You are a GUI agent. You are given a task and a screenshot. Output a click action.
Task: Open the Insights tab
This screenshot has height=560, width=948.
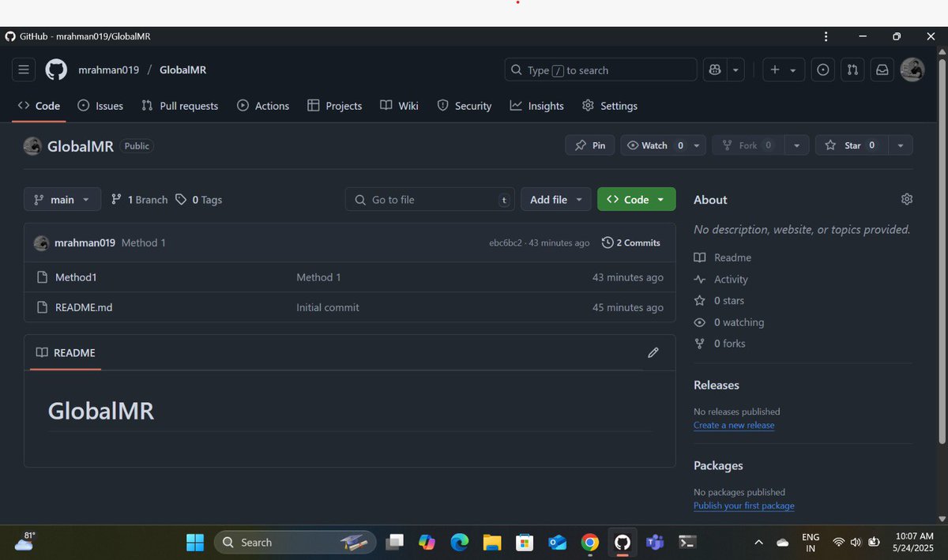pyautogui.click(x=537, y=106)
